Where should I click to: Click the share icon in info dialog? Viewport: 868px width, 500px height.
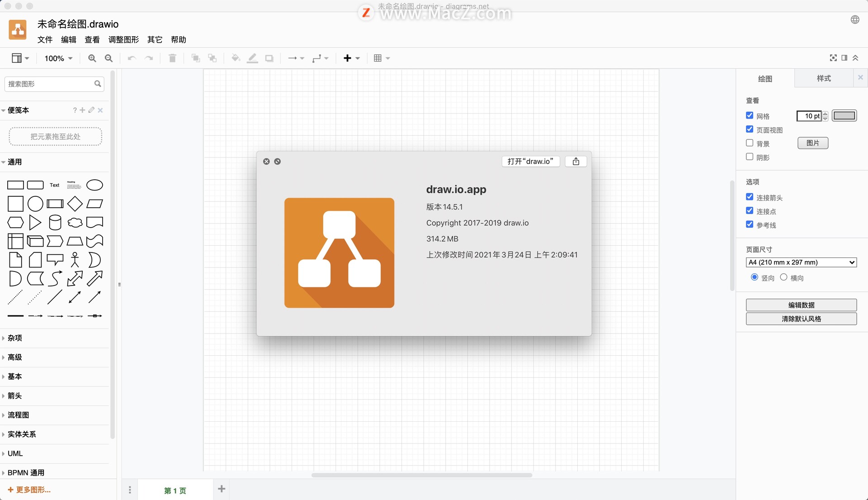pyautogui.click(x=576, y=162)
